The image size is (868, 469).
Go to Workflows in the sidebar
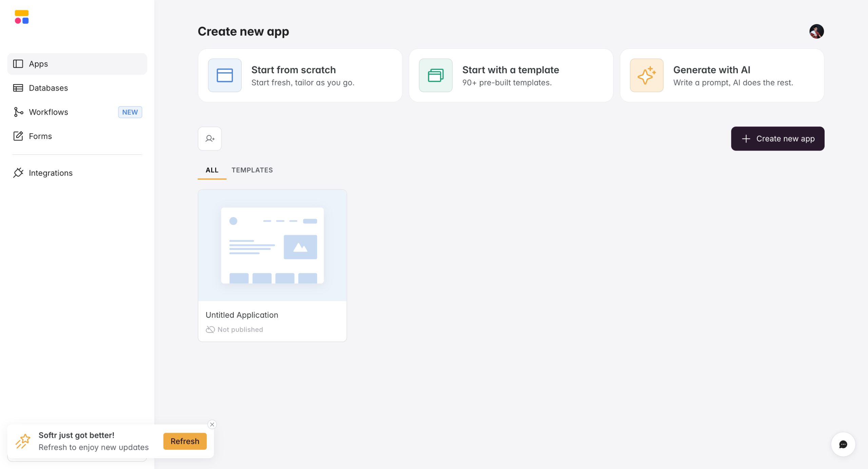click(48, 112)
